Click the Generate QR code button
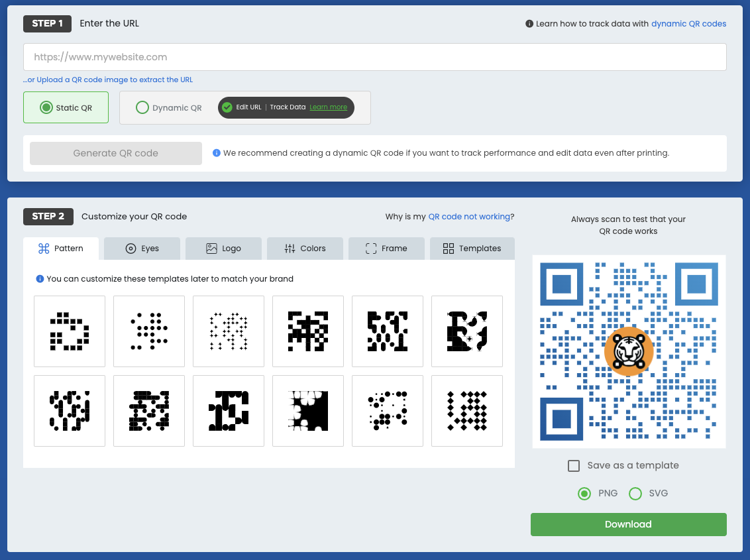 click(116, 153)
